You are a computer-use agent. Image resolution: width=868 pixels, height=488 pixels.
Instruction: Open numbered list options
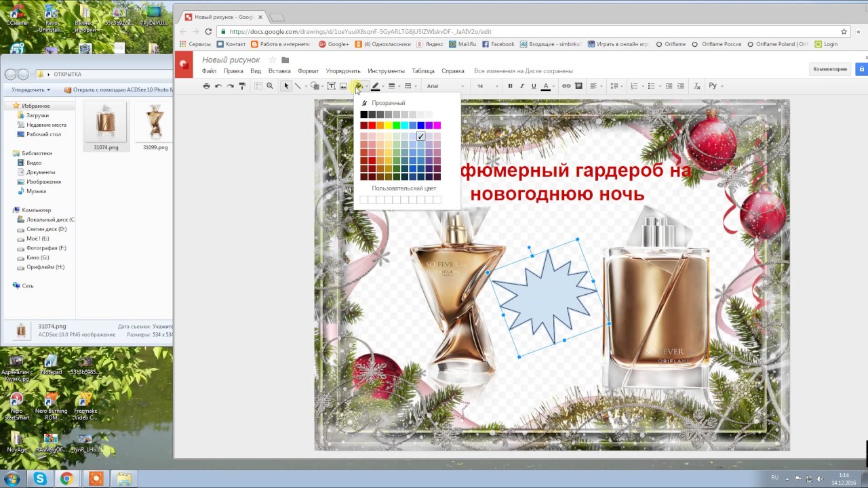(x=635, y=86)
